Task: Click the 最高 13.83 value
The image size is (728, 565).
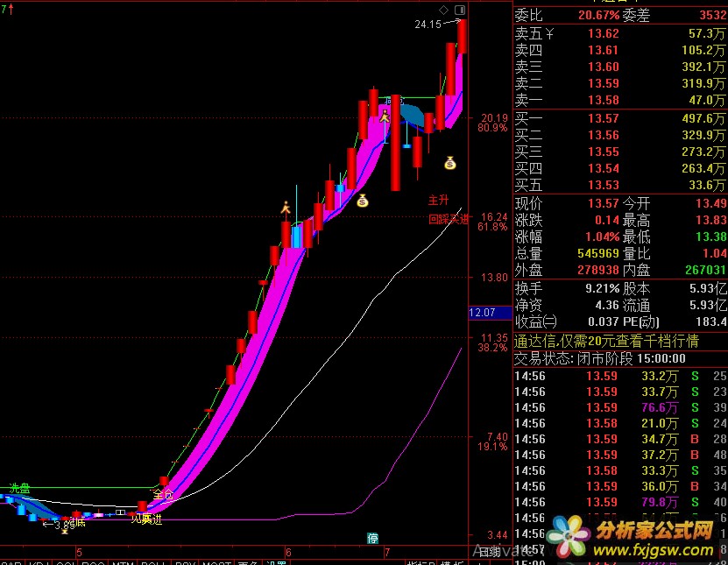Action: tap(710, 220)
